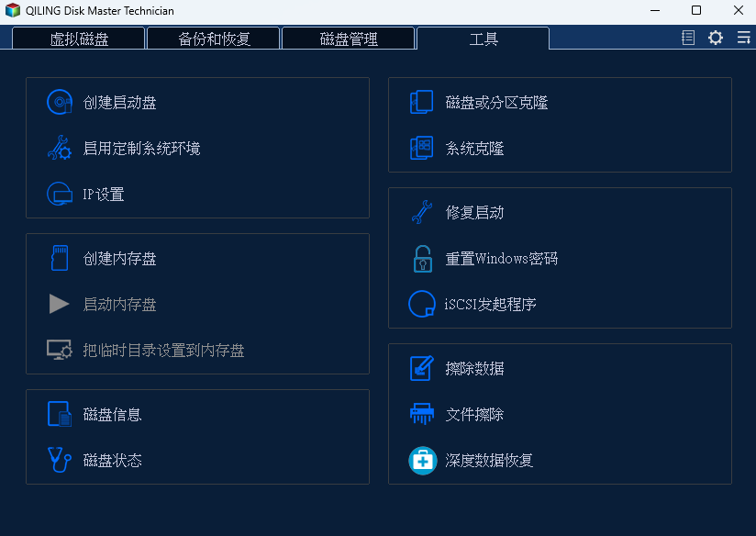This screenshot has width=756, height=536.
Task: Maximize the QILING Disk Master window
Action: (x=696, y=10)
